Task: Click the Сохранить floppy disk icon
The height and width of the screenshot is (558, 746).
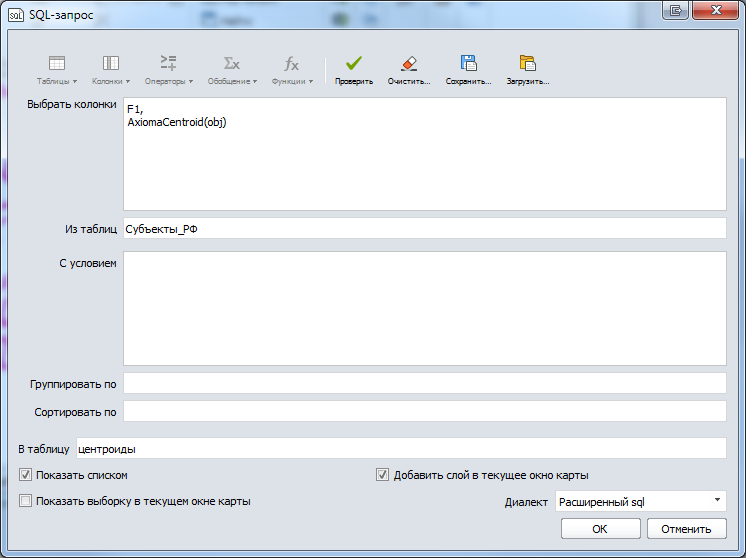Action: (x=468, y=65)
